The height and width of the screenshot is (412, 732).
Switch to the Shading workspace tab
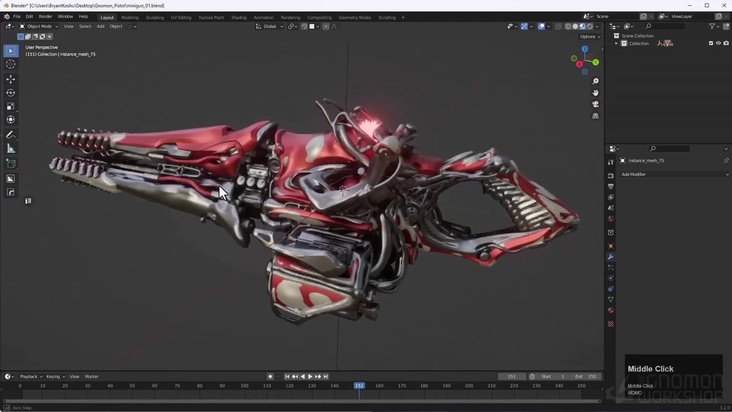tap(239, 17)
